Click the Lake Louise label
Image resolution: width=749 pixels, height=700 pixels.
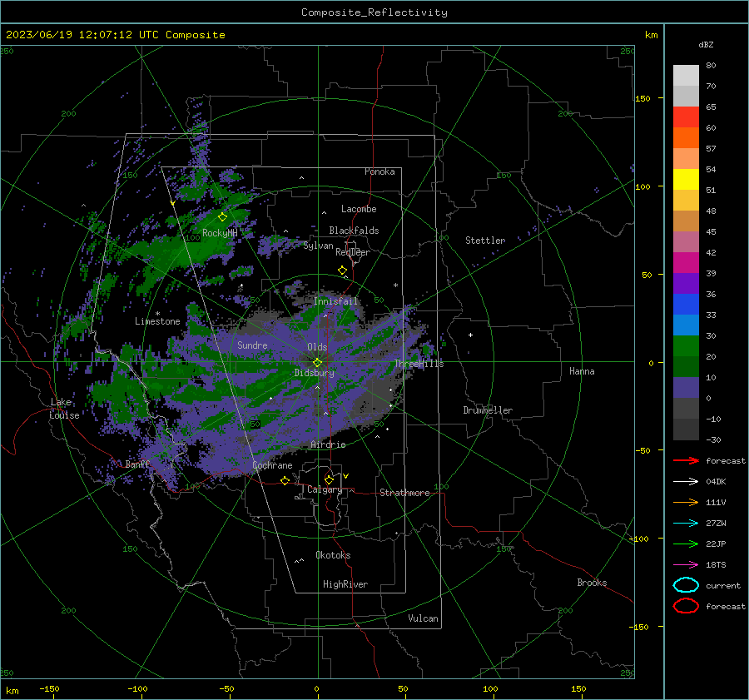click(x=65, y=409)
